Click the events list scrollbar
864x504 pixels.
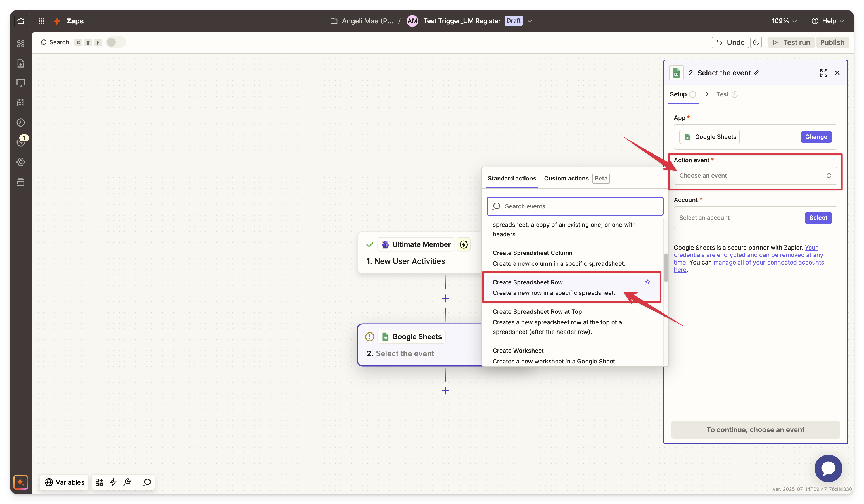point(666,268)
